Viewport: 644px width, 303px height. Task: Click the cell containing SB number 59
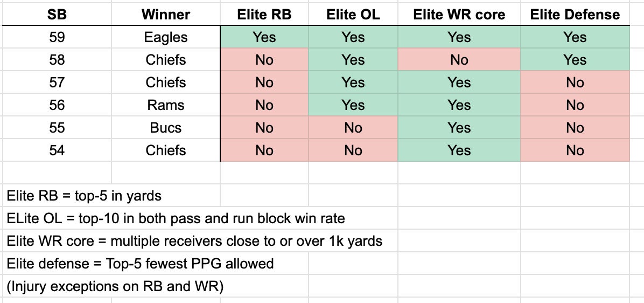coord(57,37)
